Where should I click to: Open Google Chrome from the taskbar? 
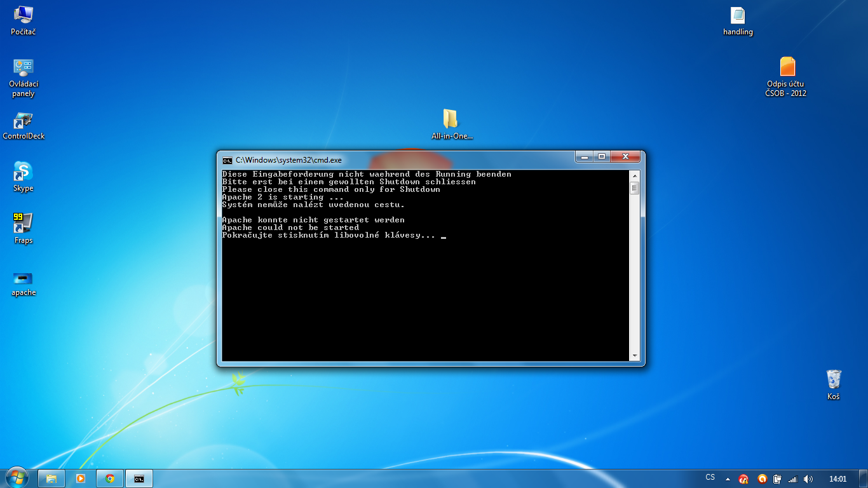click(x=110, y=478)
